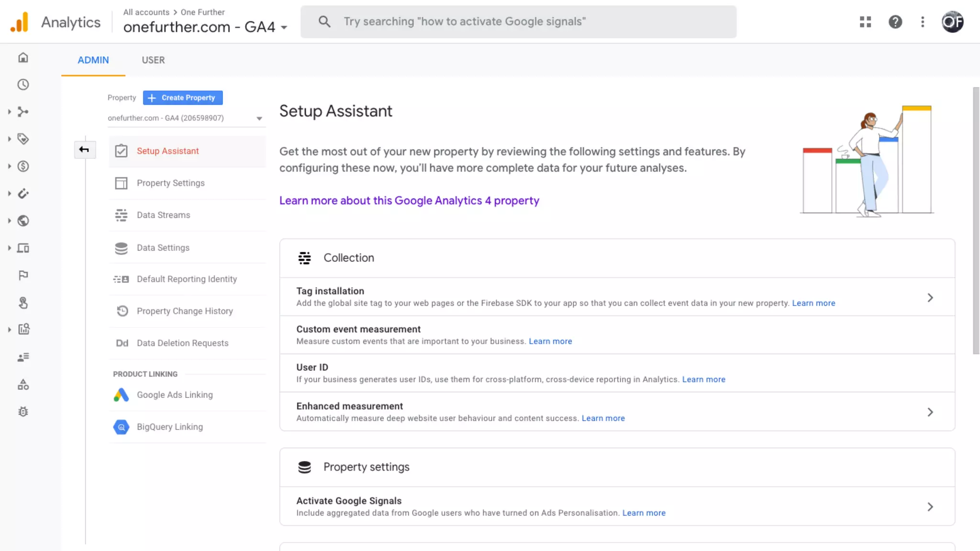The height and width of the screenshot is (551, 980).
Task: Follow the Learn more about Google Analytics 4 link
Action: (x=409, y=201)
